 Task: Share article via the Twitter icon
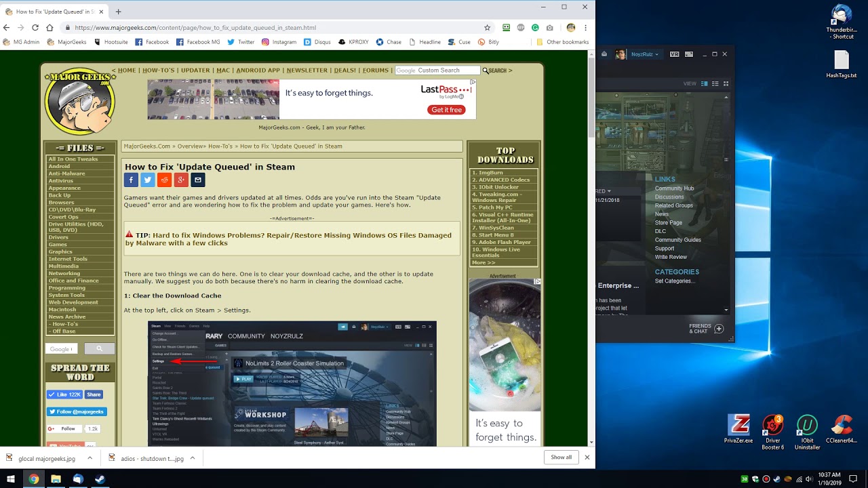point(148,180)
